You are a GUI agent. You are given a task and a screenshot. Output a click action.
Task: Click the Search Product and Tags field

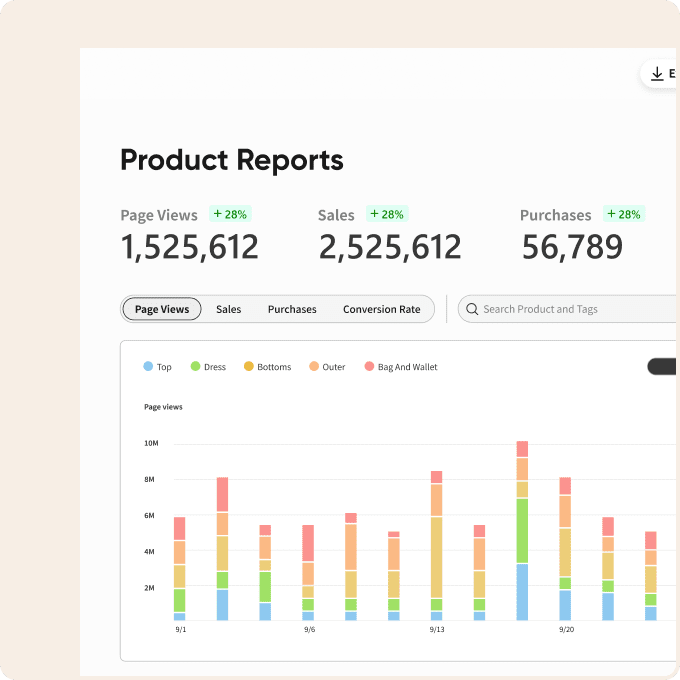click(570, 309)
